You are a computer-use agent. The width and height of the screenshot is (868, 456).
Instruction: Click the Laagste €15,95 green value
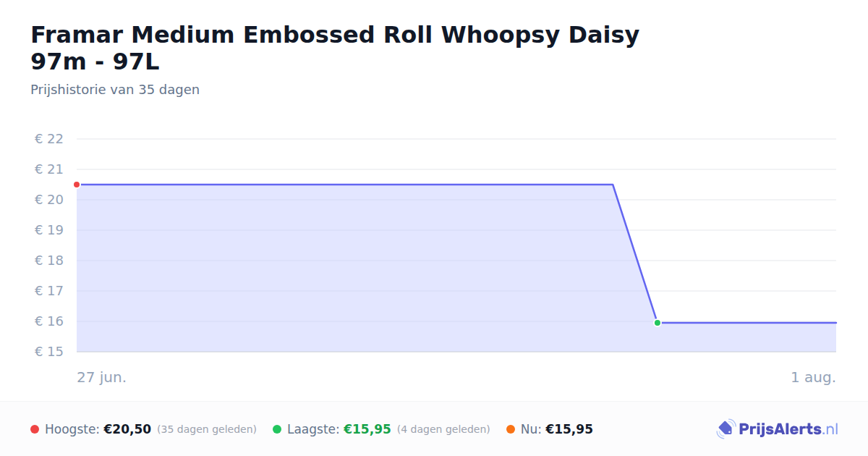367,429
